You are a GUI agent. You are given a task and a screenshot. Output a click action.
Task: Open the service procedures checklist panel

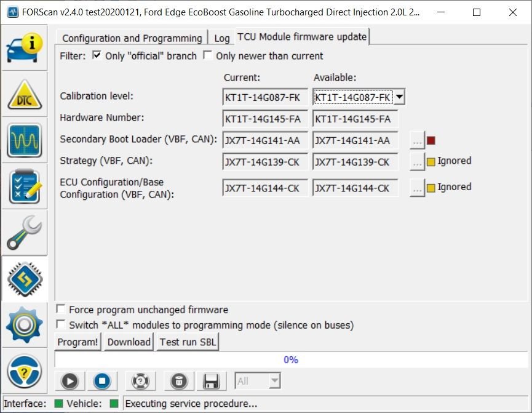pos(25,186)
